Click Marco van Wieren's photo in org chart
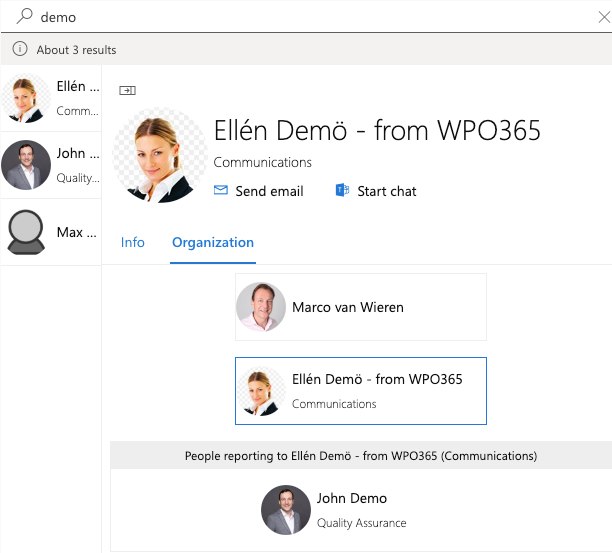 [261, 307]
